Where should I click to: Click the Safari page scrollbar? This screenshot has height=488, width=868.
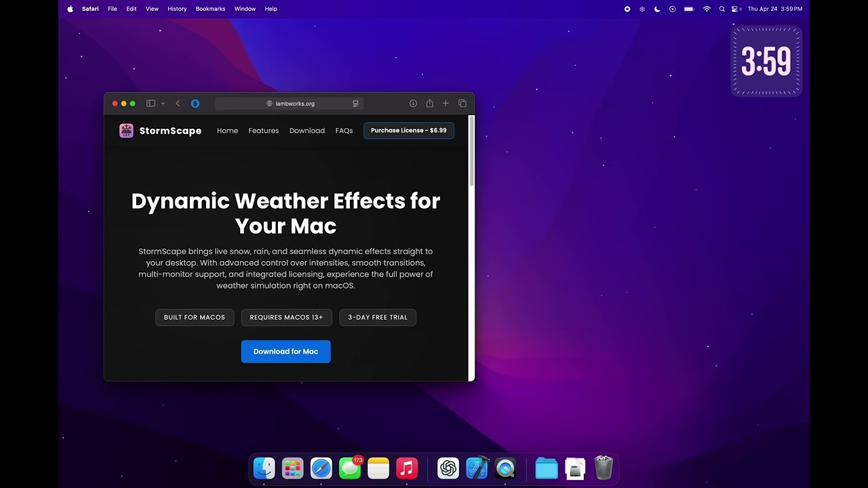[471, 150]
